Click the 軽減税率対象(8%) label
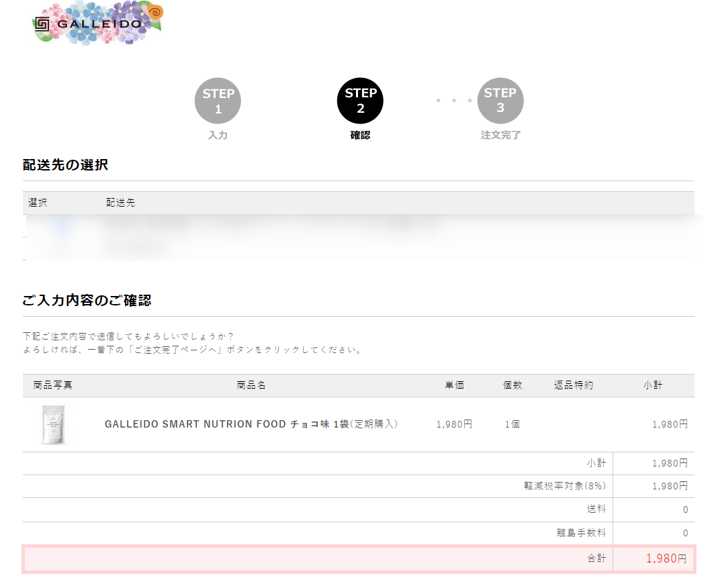 point(565,486)
